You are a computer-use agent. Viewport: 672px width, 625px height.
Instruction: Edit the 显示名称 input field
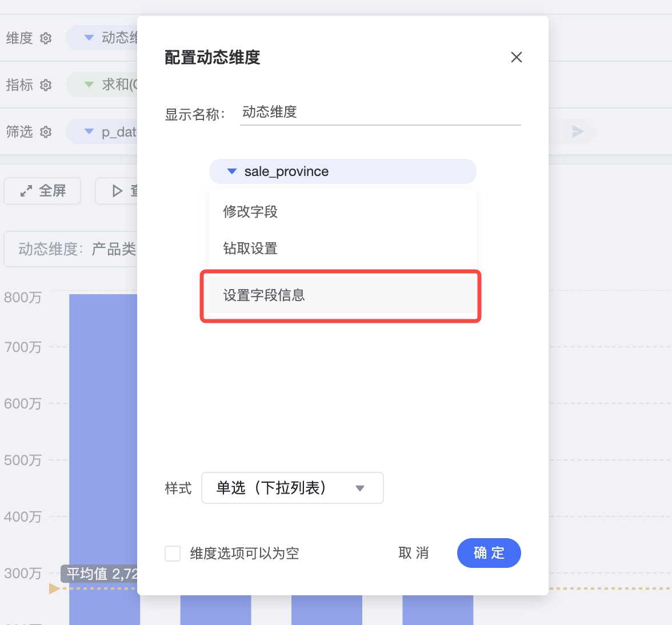[380, 112]
